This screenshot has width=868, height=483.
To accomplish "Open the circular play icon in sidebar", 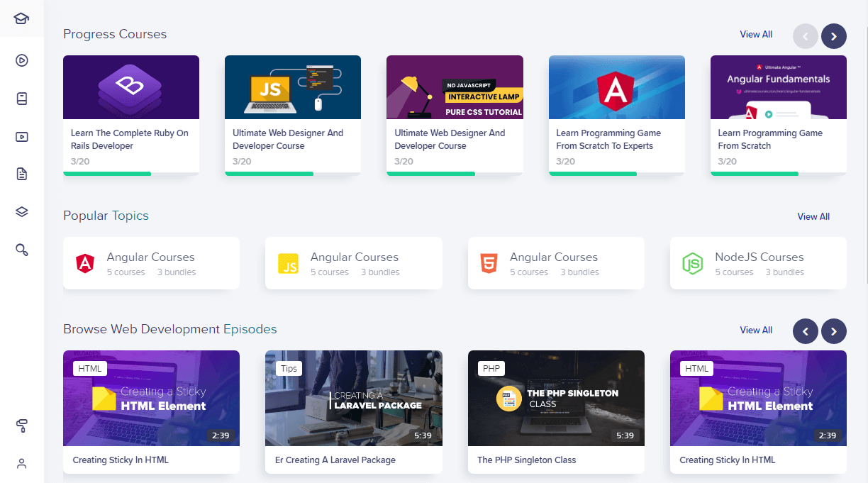I will click(21, 60).
